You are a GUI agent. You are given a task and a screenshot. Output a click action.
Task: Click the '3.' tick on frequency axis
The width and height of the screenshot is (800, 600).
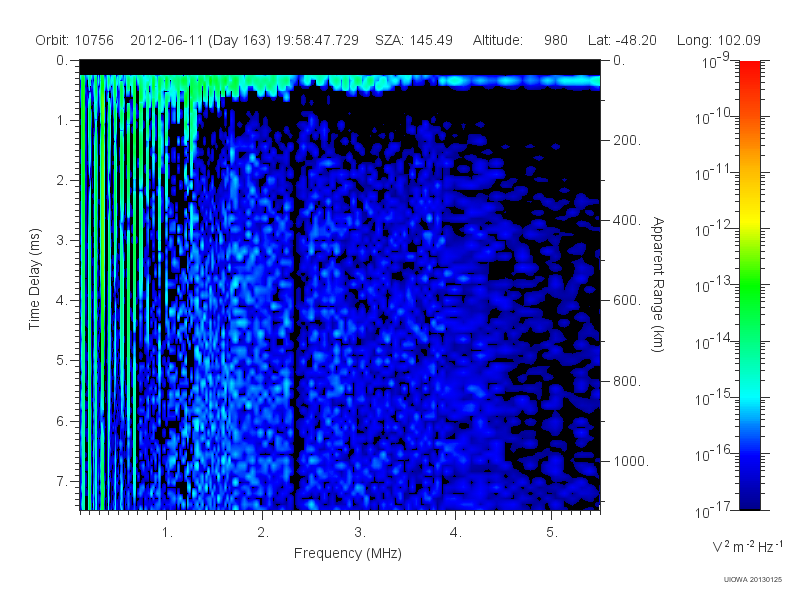pos(360,533)
